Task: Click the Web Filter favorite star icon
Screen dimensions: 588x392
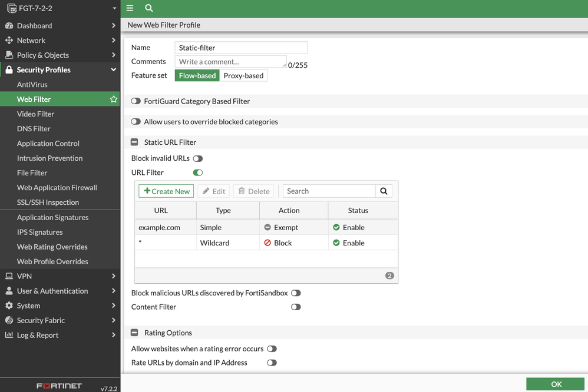Action: coord(114,99)
